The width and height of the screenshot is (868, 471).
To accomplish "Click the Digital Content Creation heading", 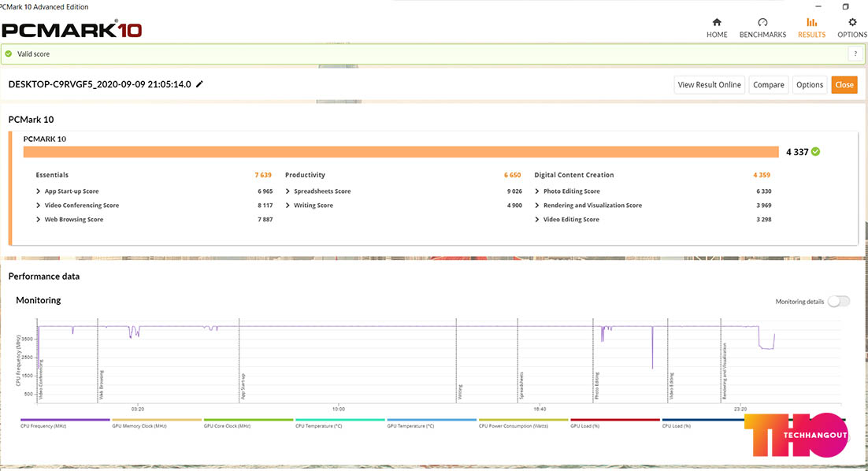I will [574, 175].
